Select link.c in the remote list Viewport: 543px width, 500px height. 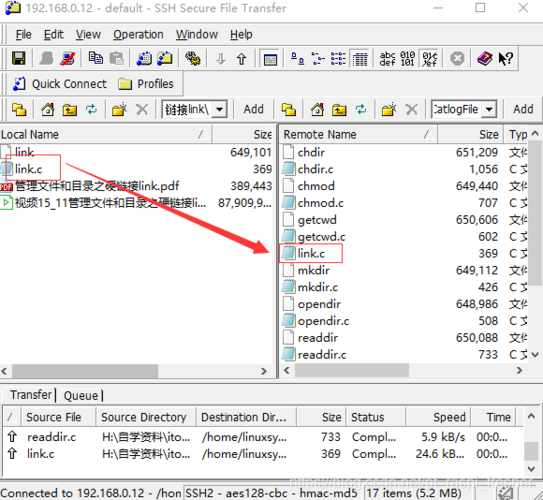(x=311, y=254)
